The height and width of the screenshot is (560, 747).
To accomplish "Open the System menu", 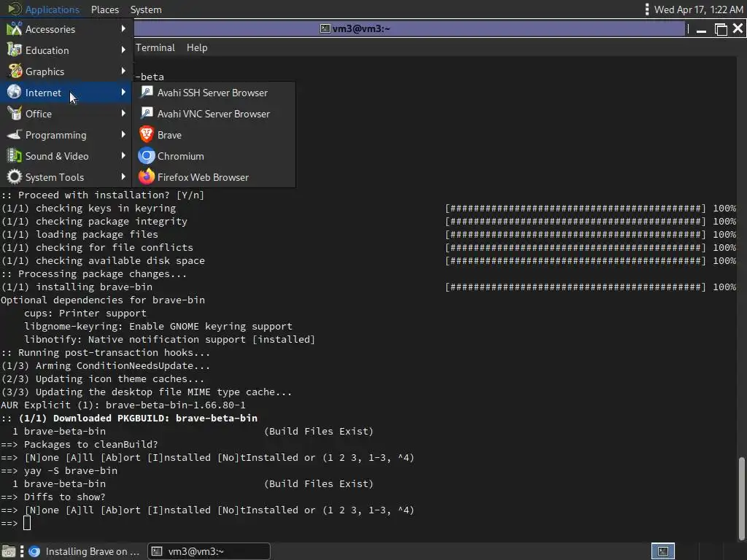I will (146, 9).
